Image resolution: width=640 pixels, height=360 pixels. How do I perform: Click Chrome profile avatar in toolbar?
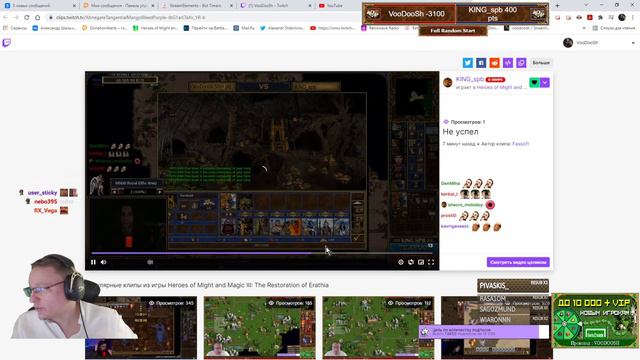click(622, 18)
